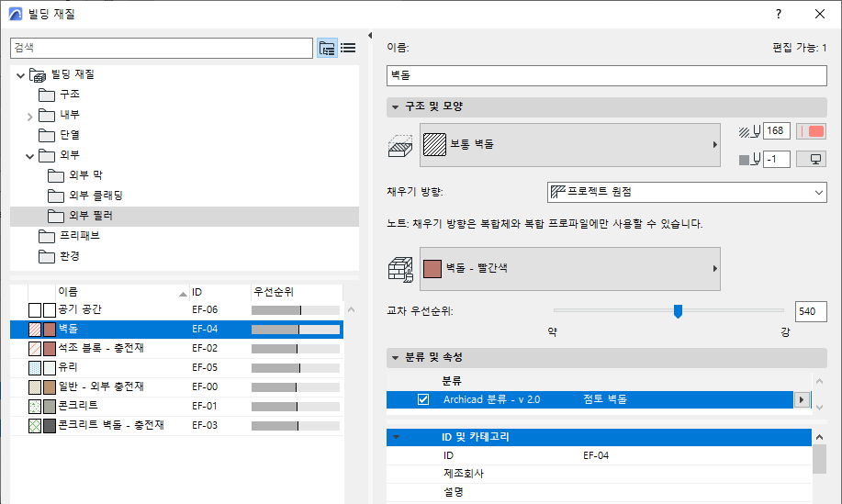This screenshot has width=842, height=504.
Task: Click fill icon of 일반 - 외부 충전재
Action: (x=35, y=387)
